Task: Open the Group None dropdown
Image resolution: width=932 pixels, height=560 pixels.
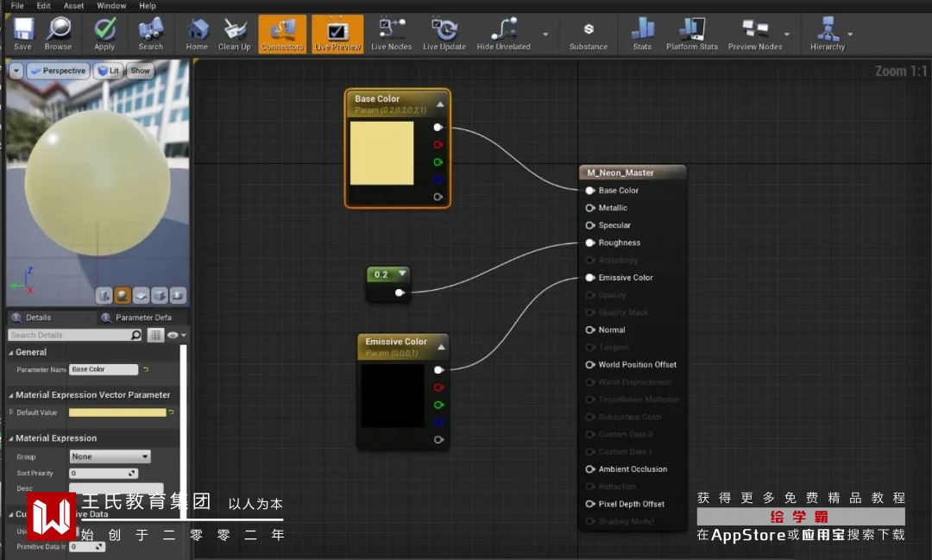Action: coord(110,456)
